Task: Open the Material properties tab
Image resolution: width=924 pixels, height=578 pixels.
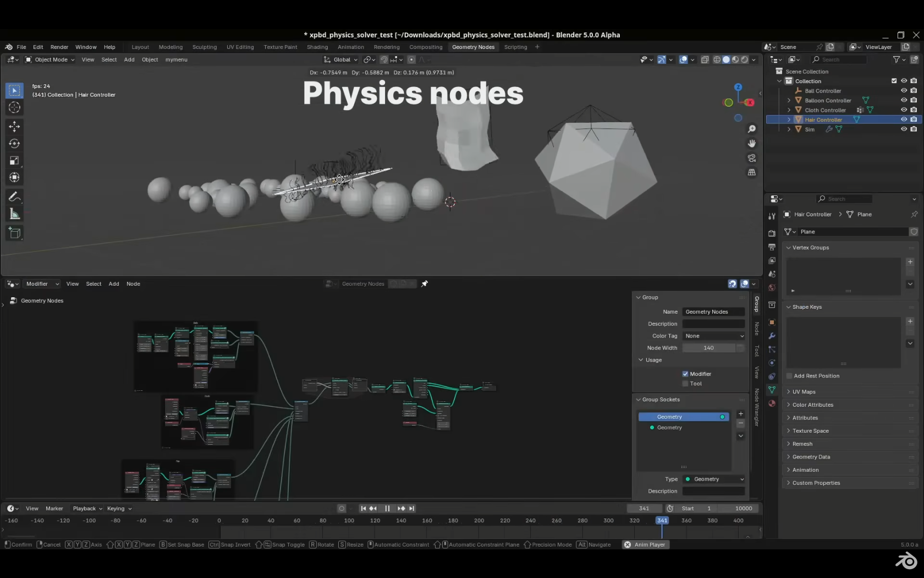Action: tap(772, 403)
